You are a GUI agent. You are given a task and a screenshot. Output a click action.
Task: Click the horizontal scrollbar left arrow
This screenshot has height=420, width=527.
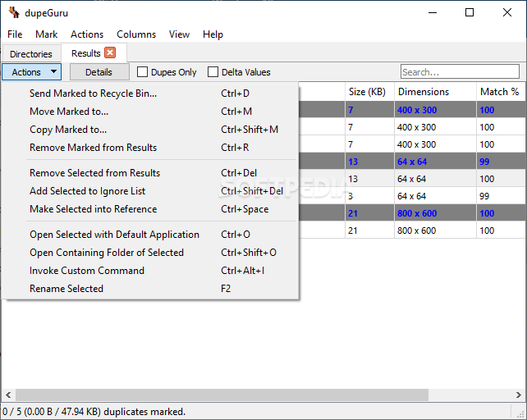tap(8, 395)
